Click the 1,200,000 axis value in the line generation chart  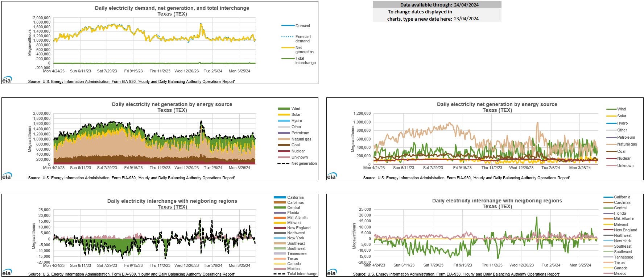tap(362, 114)
